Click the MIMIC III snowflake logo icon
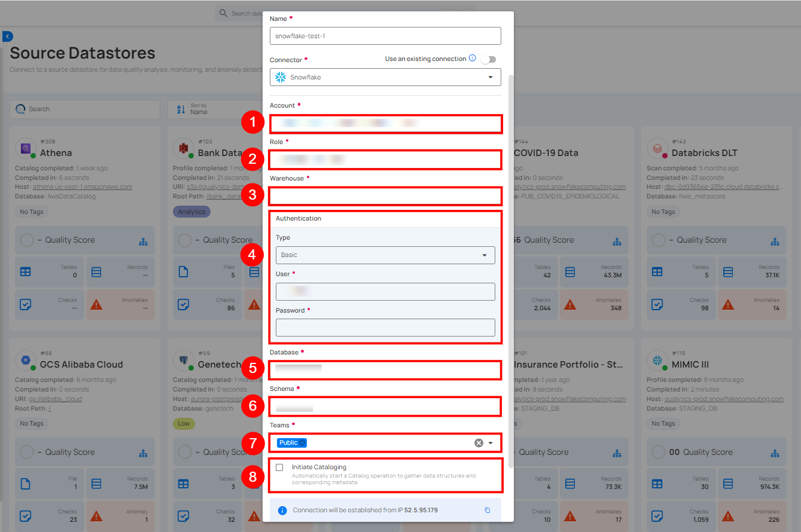Image resolution: width=801 pixels, height=532 pixels. coord(657,360)
